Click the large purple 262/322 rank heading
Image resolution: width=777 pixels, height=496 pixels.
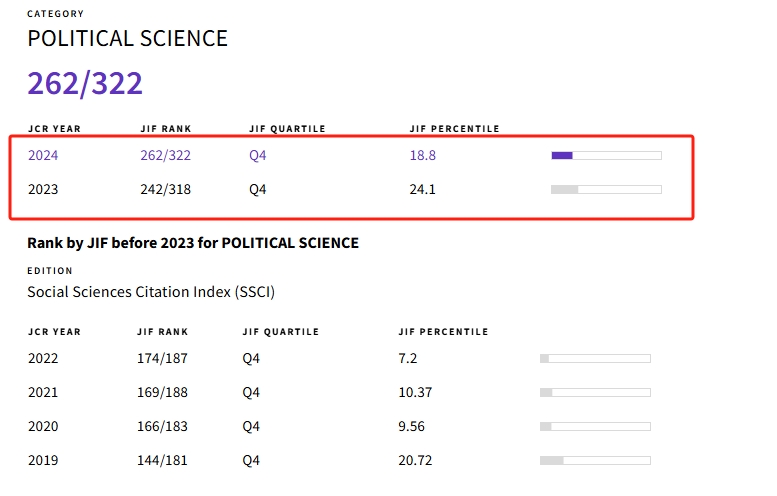point(85,83)
